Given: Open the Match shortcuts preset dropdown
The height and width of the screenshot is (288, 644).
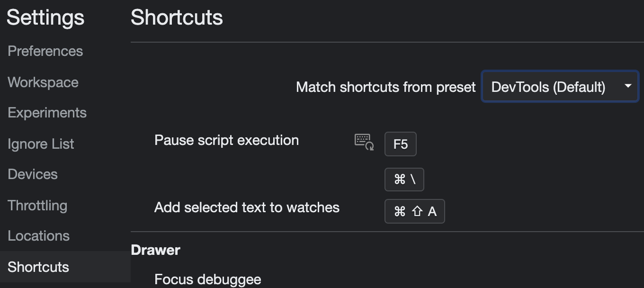Looking at the screenshot, I should coord(560,87).
